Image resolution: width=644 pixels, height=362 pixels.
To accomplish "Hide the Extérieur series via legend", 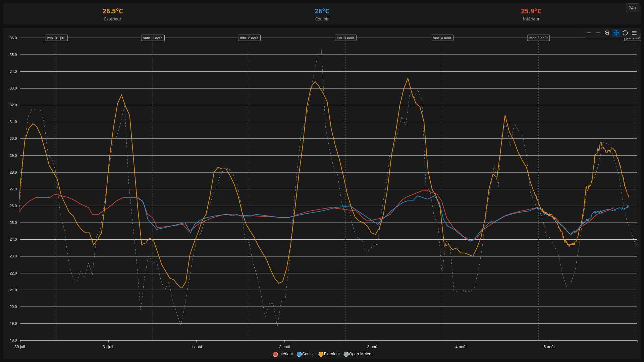I will point(329,354).
